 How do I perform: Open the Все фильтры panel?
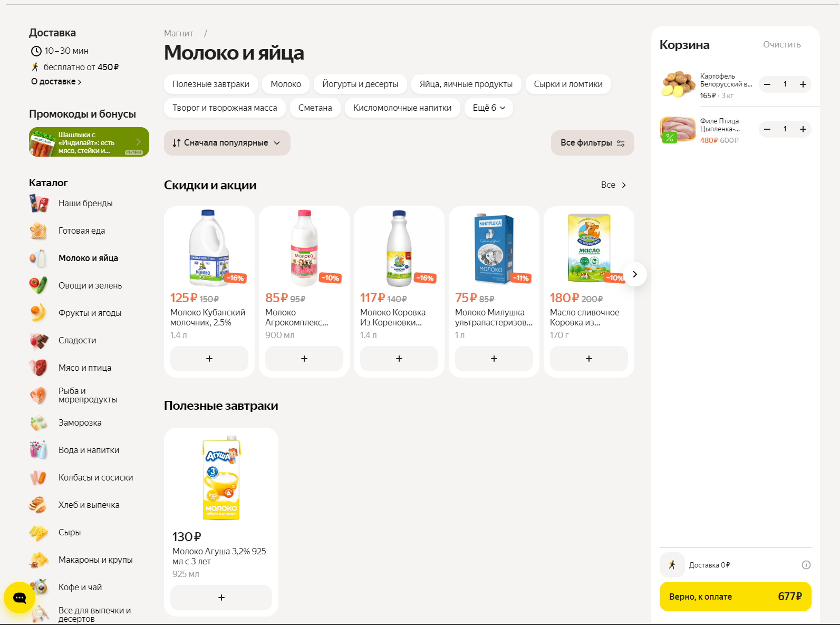(592, 143)
